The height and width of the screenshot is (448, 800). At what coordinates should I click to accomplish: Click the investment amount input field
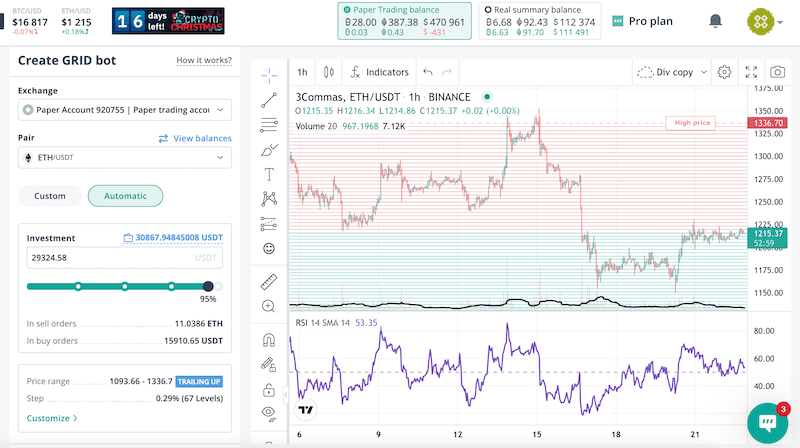(x=124, y=258)
